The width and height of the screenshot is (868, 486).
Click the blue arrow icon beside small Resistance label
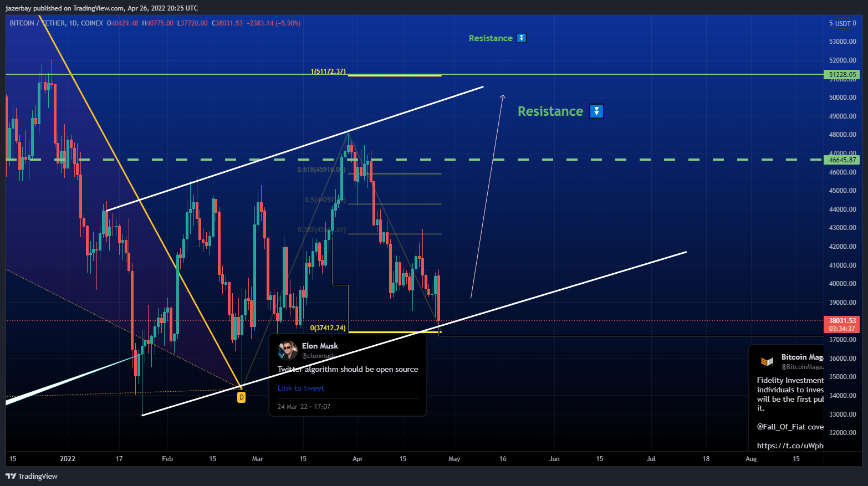click(521, 38)
